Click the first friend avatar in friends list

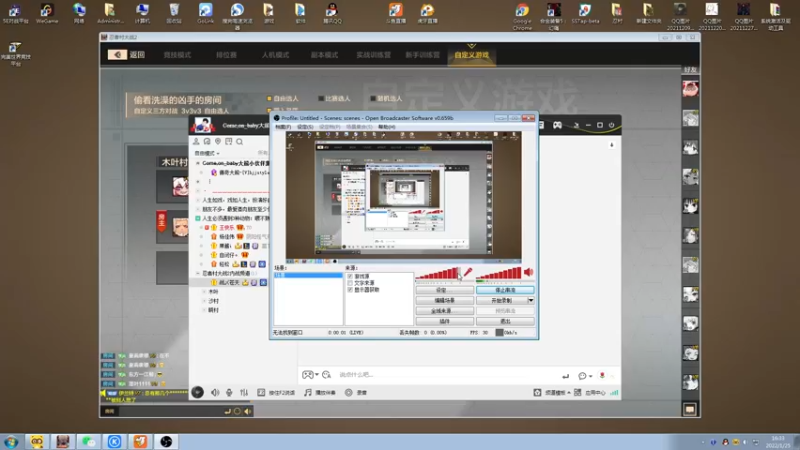[690, 89]
